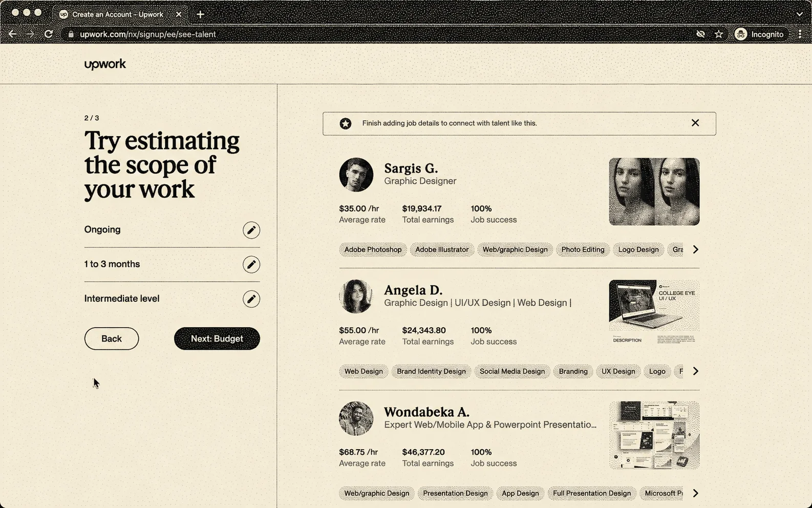Click the $24,343.80 total earnings

point(424,330)
